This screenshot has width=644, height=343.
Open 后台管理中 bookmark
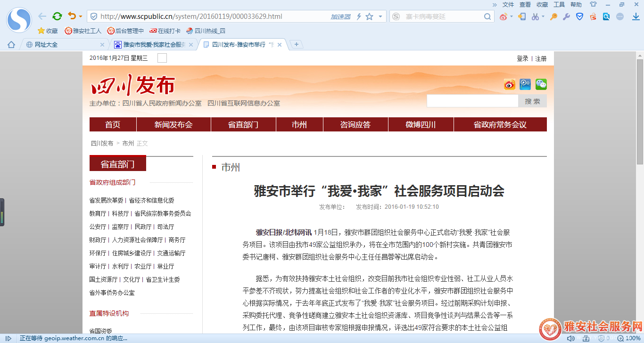point(125,31)
